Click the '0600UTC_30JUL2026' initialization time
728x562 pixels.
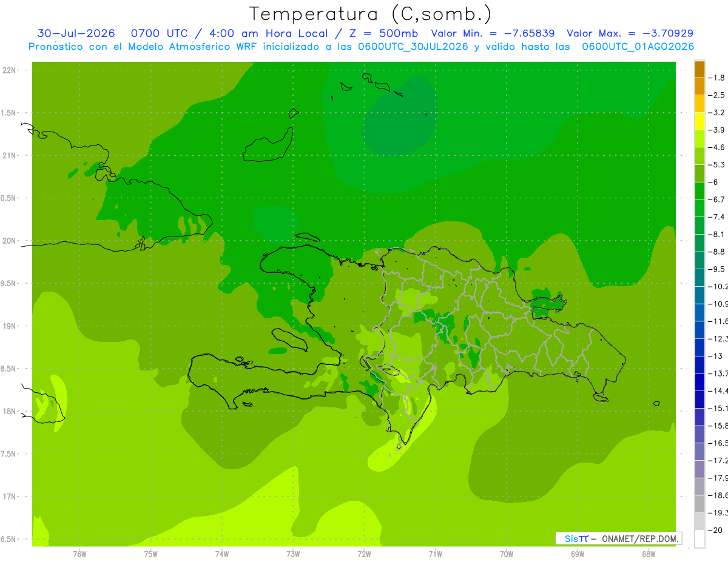[x=413, y=47]
